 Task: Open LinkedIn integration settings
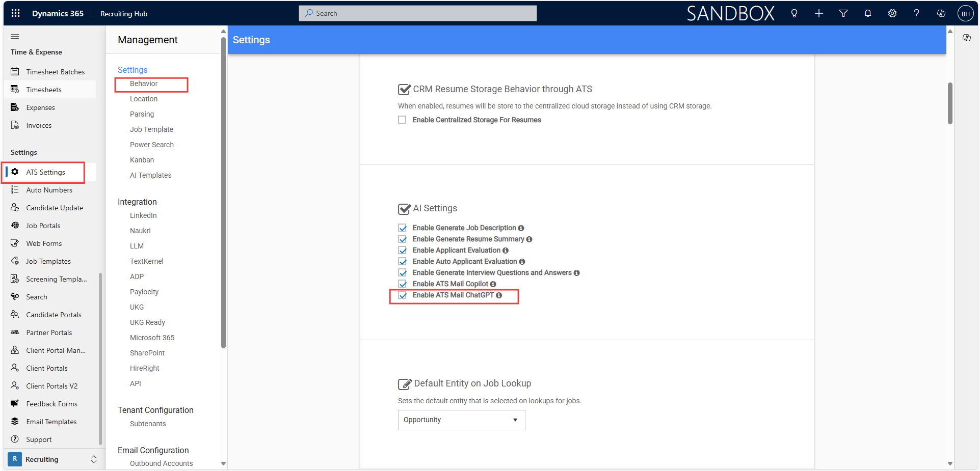tap(143, 215)
